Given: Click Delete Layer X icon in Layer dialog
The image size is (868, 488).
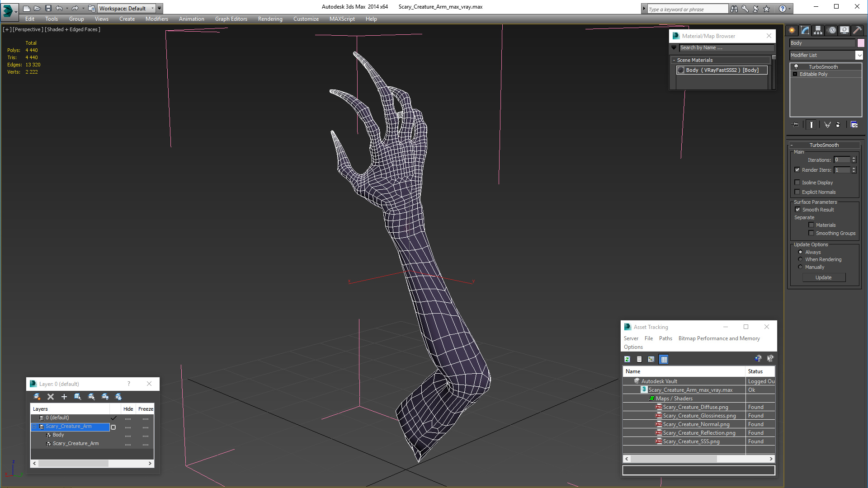Looking at the screenshot, I should tap(51, 397).
